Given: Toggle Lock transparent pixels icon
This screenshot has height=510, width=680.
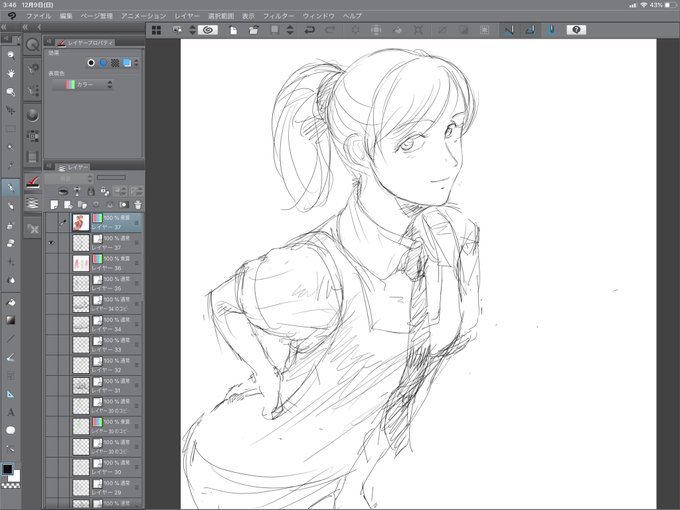Looking at the screenshot, I should 105,191.
